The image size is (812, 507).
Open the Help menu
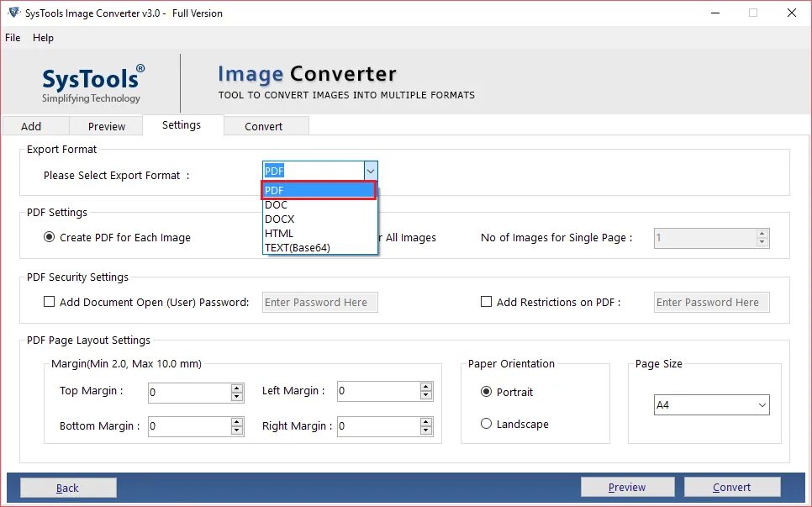[x=43, y=37]
